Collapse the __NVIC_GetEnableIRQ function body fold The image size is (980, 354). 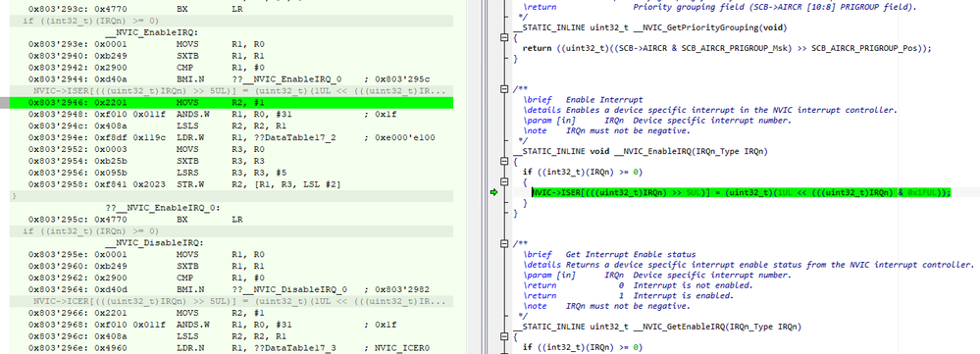click(504, 336)
